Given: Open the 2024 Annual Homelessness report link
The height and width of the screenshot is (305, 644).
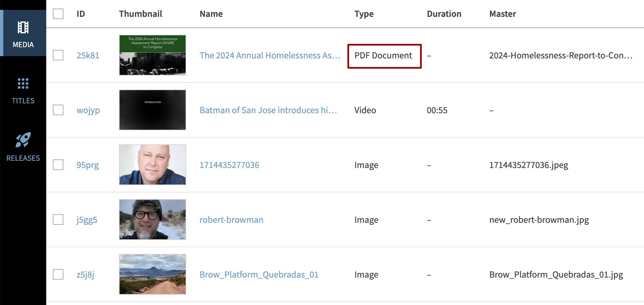Looking at the screenshot, I should pos(270,55).
